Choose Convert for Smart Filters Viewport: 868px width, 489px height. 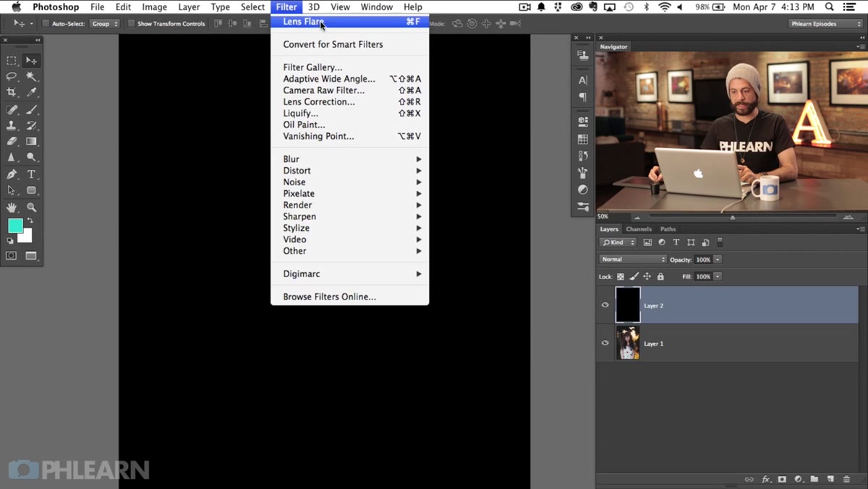(x=349, y=44)
